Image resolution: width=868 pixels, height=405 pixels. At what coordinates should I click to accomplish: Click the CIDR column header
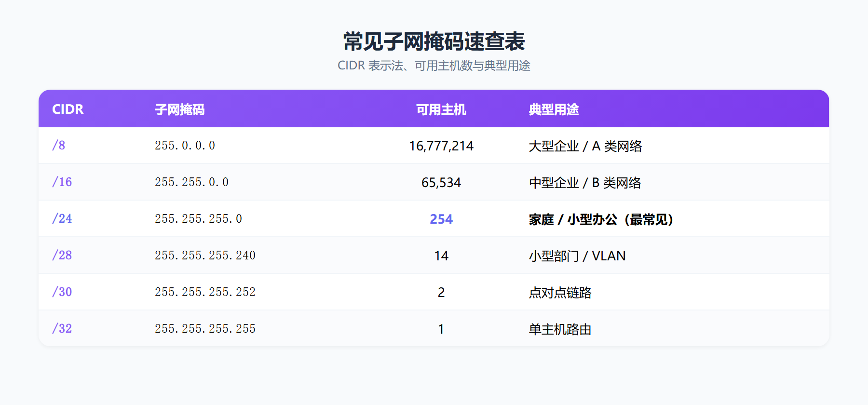(68, 109)
